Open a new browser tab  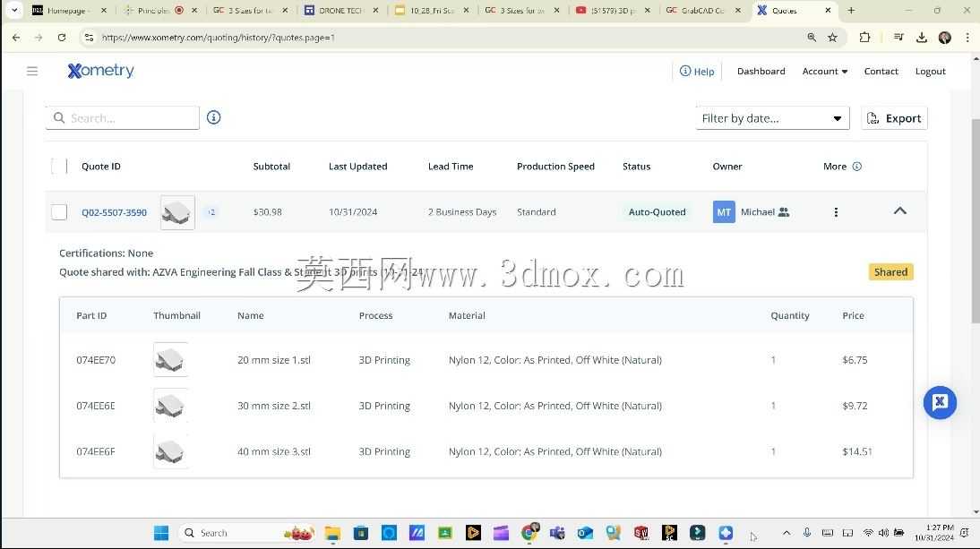851,11
